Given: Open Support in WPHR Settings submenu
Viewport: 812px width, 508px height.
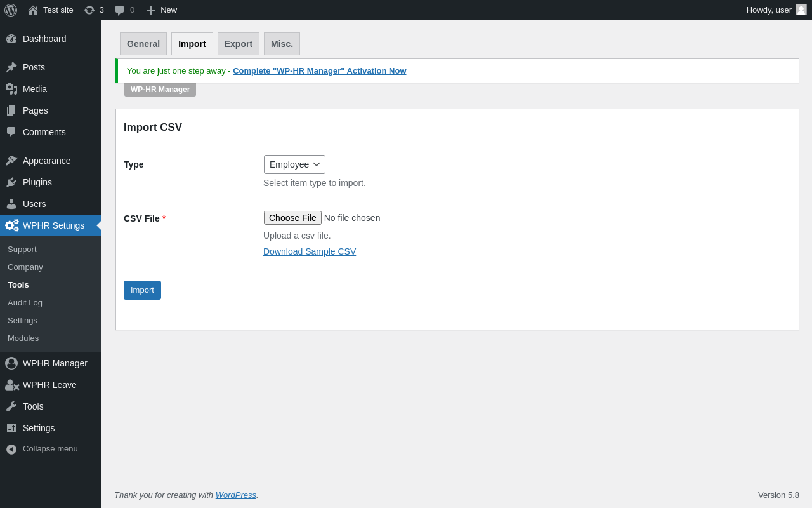Looking at the screenshot, I should [22, 249].
